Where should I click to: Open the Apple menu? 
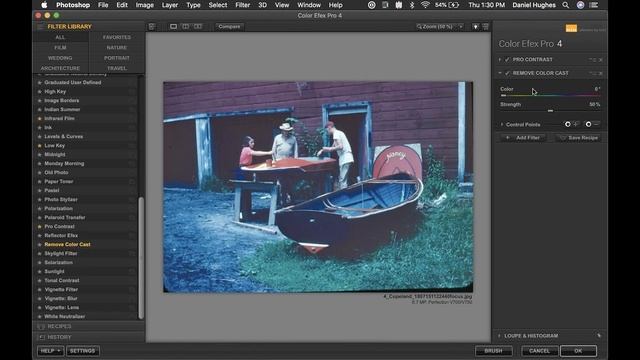point(44,5)
